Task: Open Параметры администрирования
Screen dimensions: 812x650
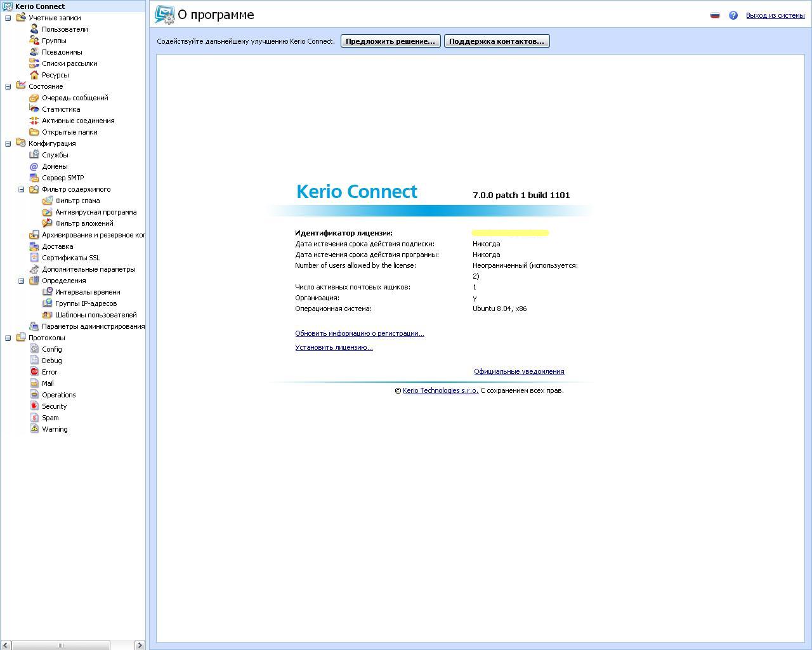Action: coord(93,326)
